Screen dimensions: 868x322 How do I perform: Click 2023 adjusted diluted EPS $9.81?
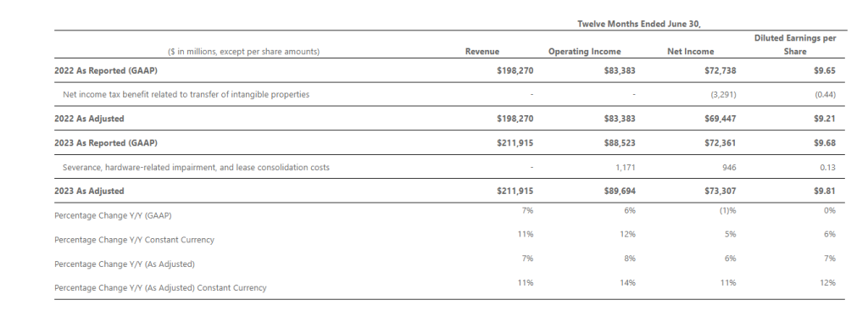coord(824,191)
